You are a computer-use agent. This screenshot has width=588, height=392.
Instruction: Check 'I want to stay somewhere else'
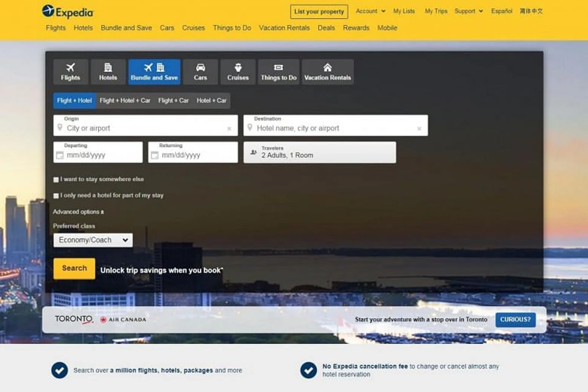[x=56, y=180]
